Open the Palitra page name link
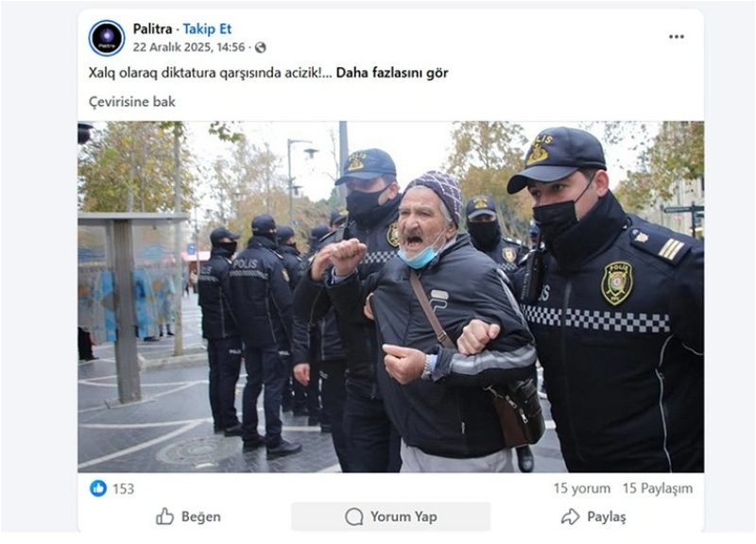This screenshot has height=544, width=756. coord(152,29)
